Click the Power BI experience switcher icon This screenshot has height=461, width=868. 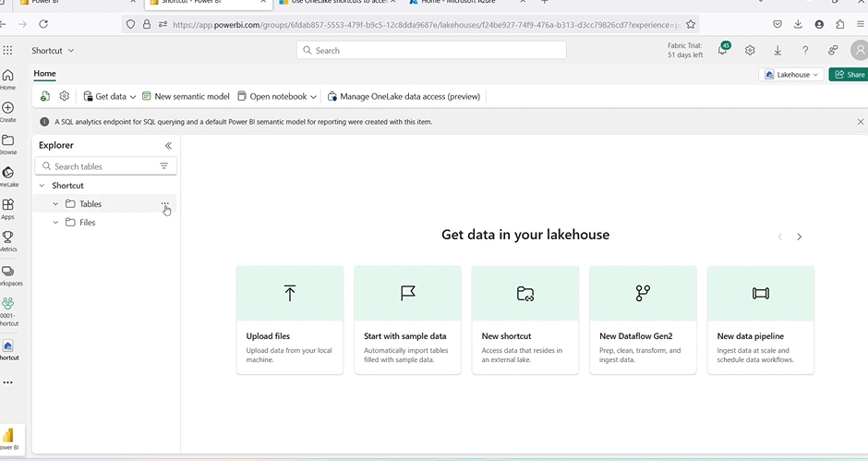coord(7,439)
